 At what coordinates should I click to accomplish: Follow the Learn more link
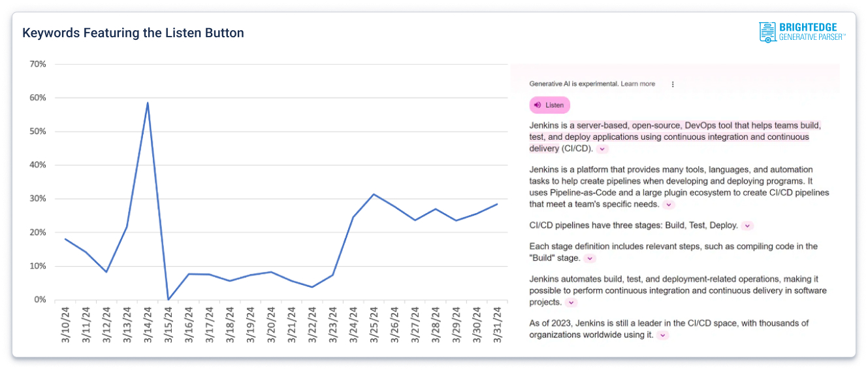coord(638,84)
